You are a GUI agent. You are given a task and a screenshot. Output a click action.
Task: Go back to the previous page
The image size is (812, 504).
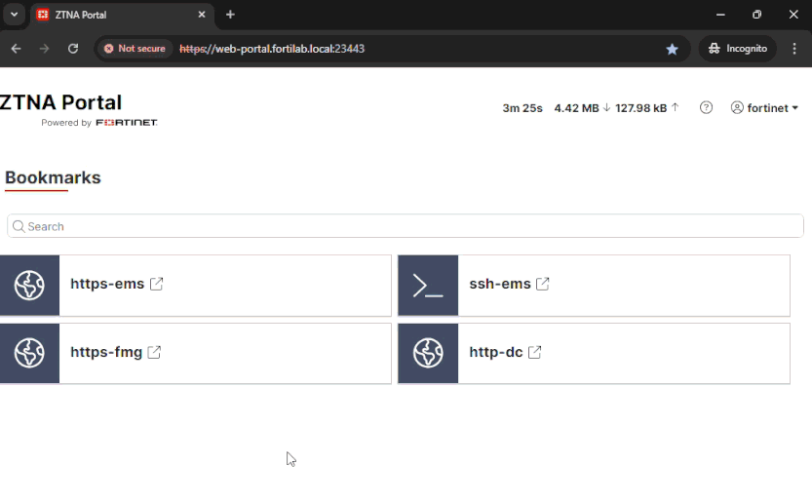pyautogui.click(x=16, y=48)
